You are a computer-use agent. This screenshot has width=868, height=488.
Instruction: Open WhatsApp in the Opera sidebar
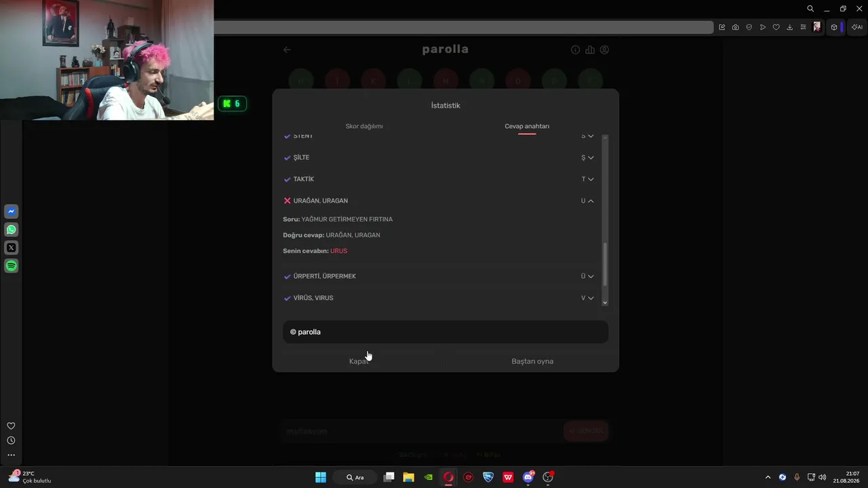(11, 230)
